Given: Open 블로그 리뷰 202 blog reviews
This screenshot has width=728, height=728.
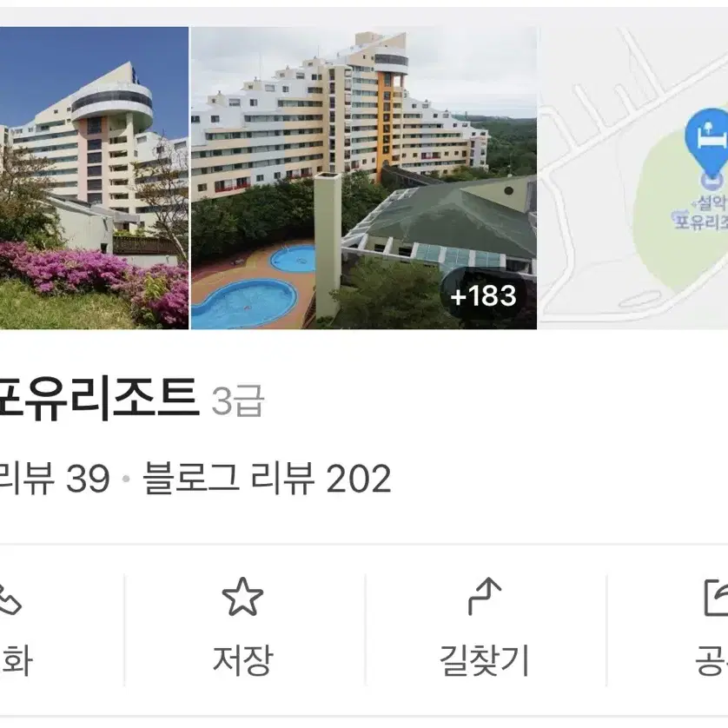Looking at the screenshot, I should [267, 478].
